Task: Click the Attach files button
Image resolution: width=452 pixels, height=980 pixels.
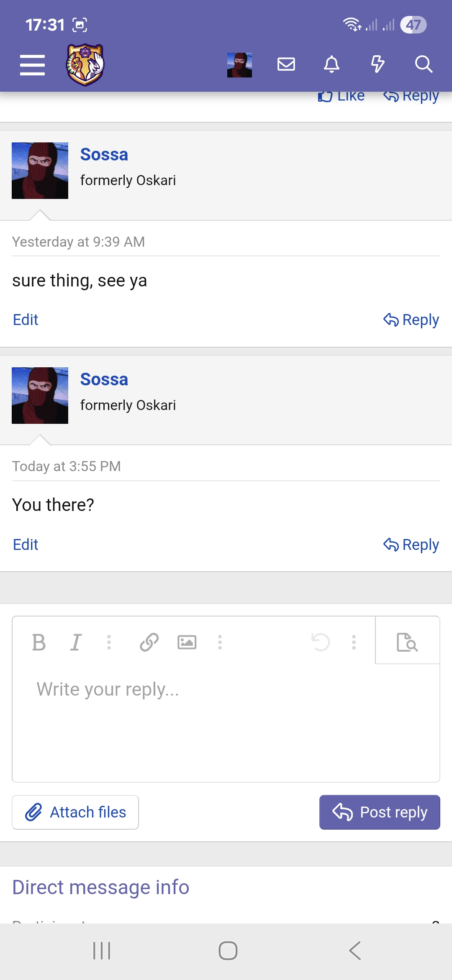Action: [x=75, y=812]
